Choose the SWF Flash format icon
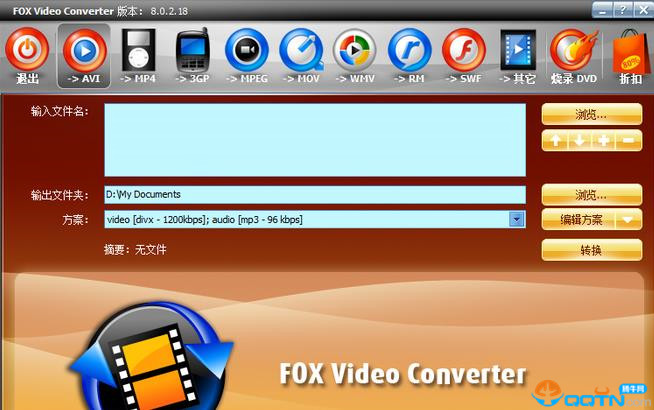The image size is (654, 410). (463, 50)
